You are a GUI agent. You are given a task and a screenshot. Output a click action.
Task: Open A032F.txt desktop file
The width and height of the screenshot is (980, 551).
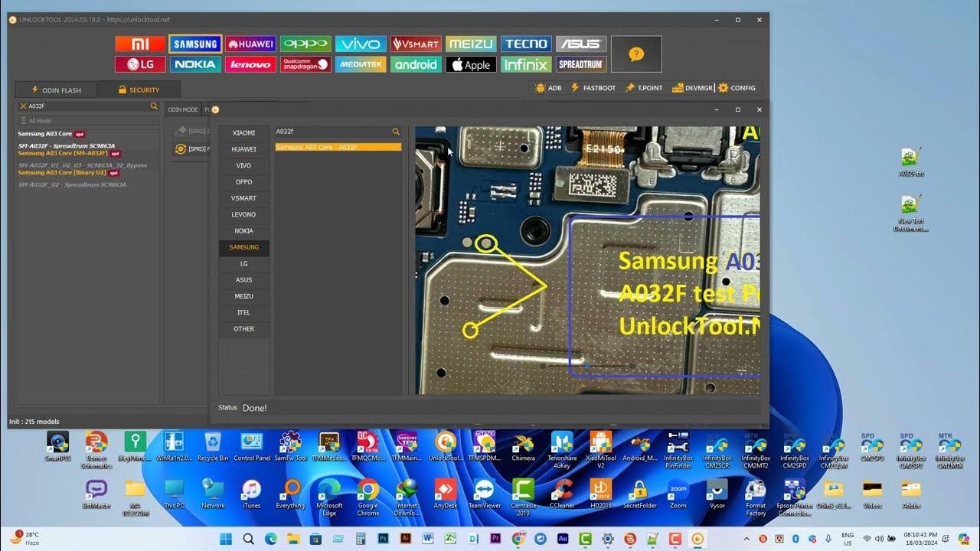(x=911, y=163)
